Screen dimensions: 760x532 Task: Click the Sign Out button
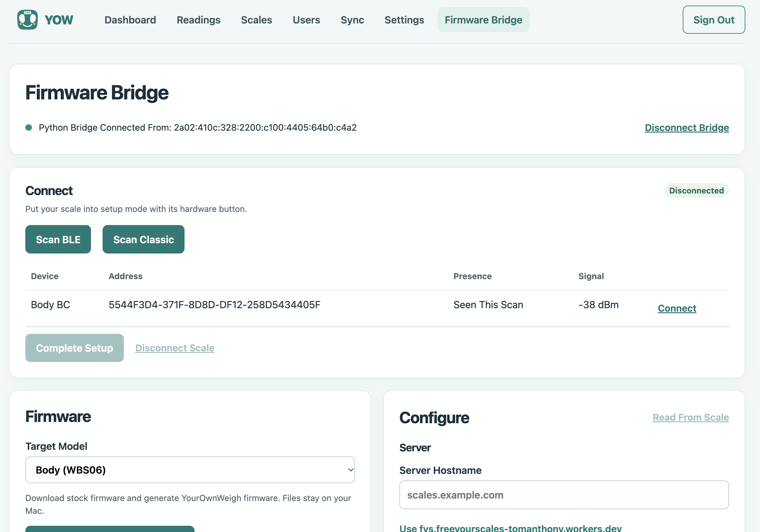714,20
